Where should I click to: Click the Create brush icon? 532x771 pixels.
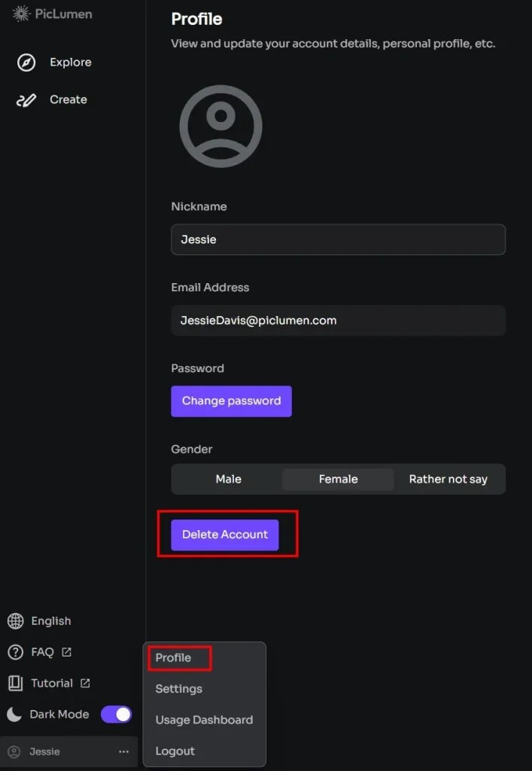tap(26, 100)
